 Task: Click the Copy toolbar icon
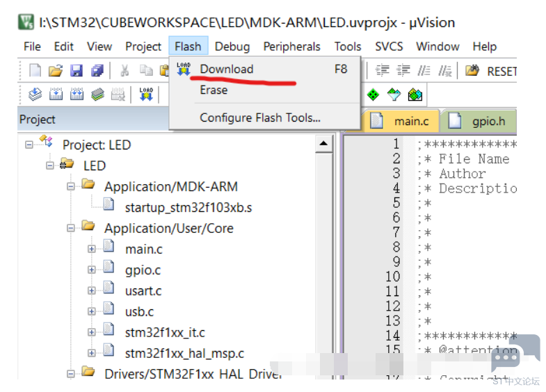[146, 71]
